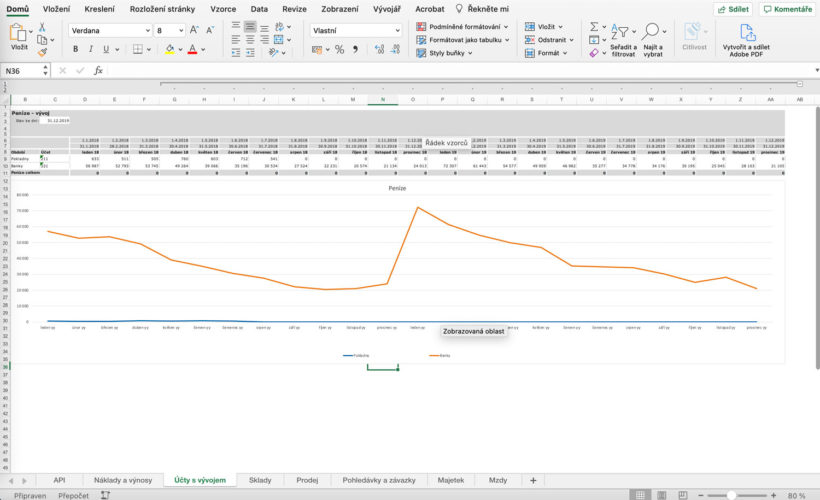Switch to page layout view

click(x=662, y=495)
